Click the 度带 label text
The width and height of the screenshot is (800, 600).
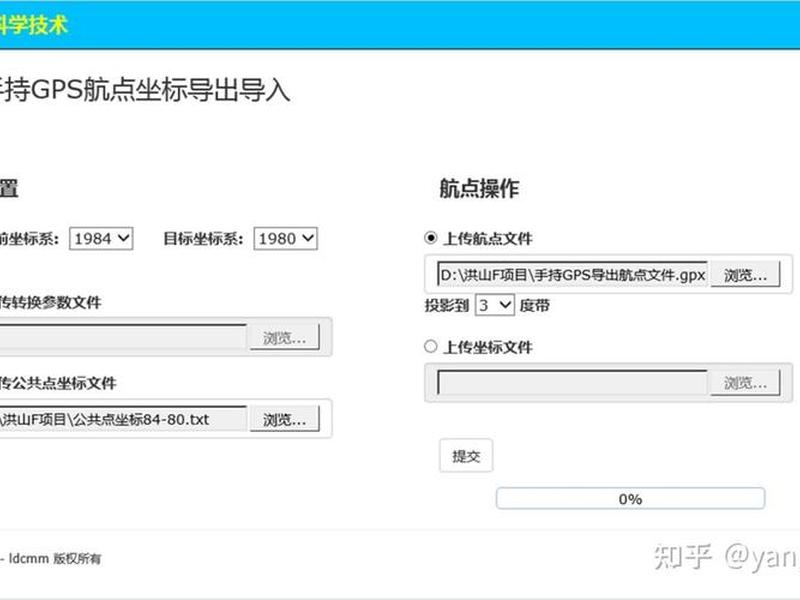point(535,306)
